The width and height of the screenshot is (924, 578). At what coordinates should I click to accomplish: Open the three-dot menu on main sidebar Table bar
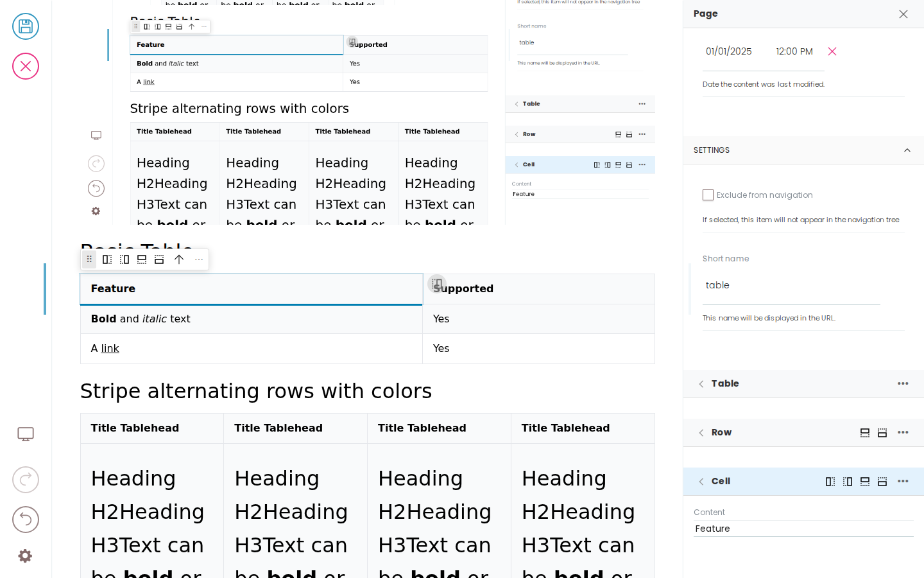coord(903,383)
